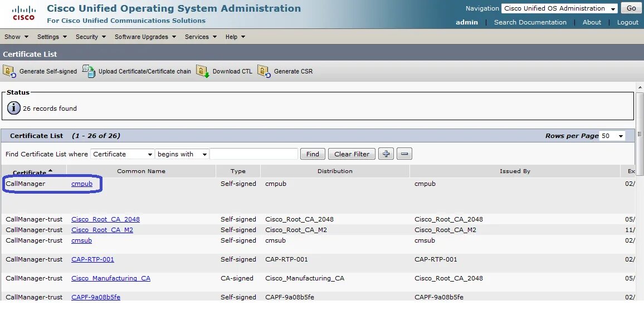The image size is (644, 330).
Task: Open the Cisco_Root_CA_M2 certificate link
Action: pyautogui.click(x=103, y=230)
